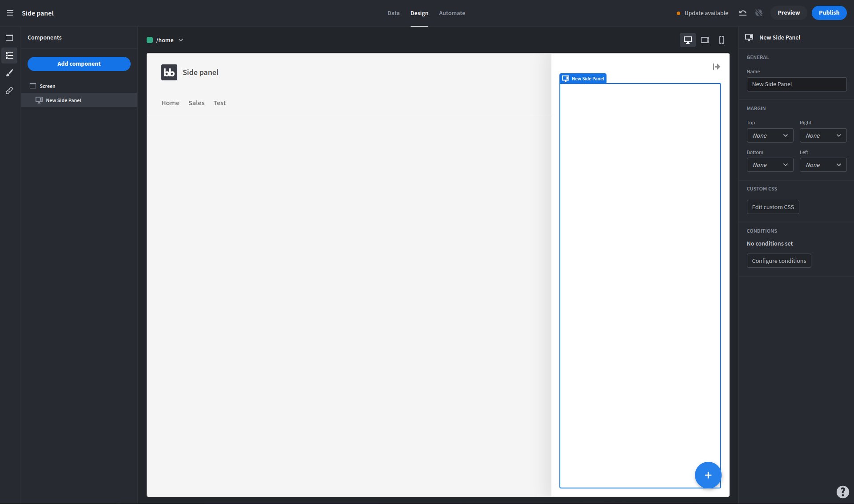Open the help question mark icon
Viewport: 854px width, 504px height.
pyautogui.click(x=842, y=492)
